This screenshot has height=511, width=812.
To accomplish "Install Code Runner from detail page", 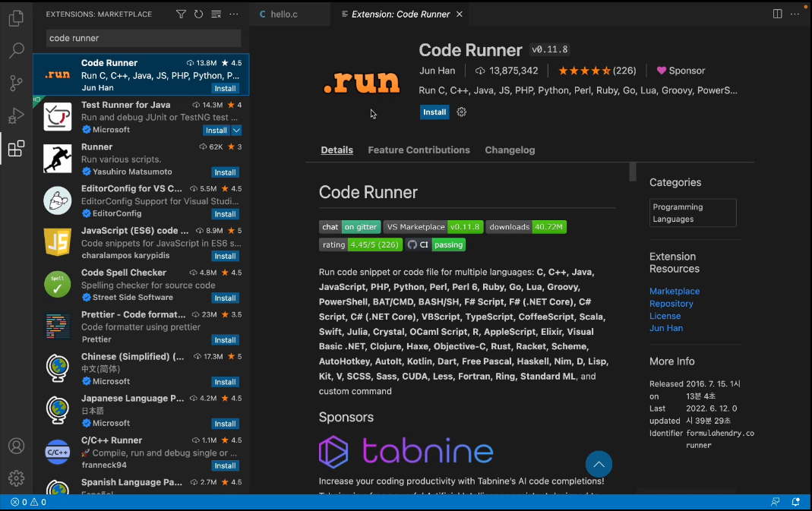I will (x=434, y=112).
